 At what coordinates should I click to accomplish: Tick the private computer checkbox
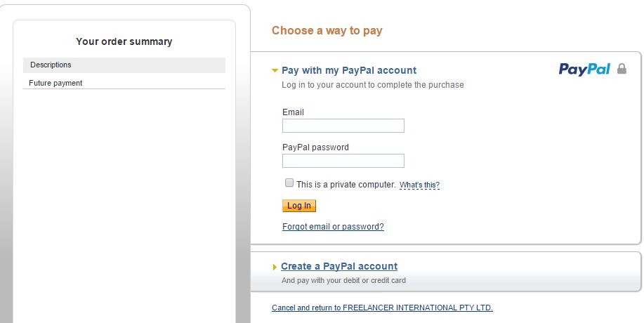(289, 183)
